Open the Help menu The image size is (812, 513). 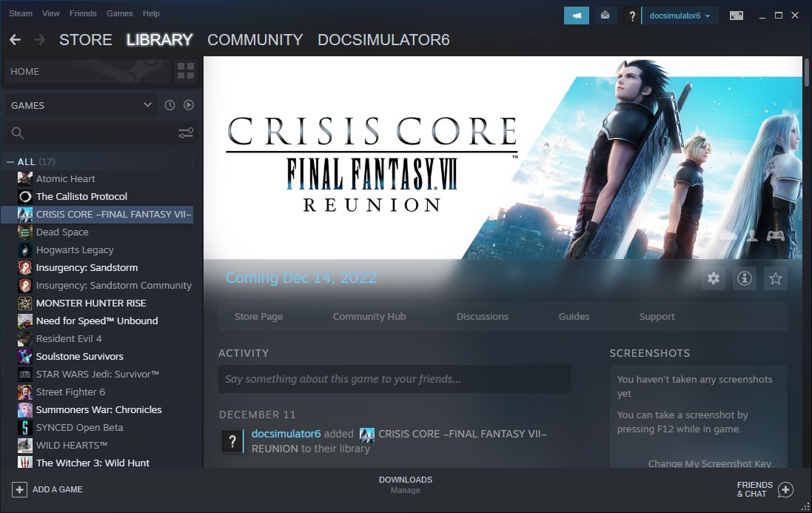tap(151, 13)
